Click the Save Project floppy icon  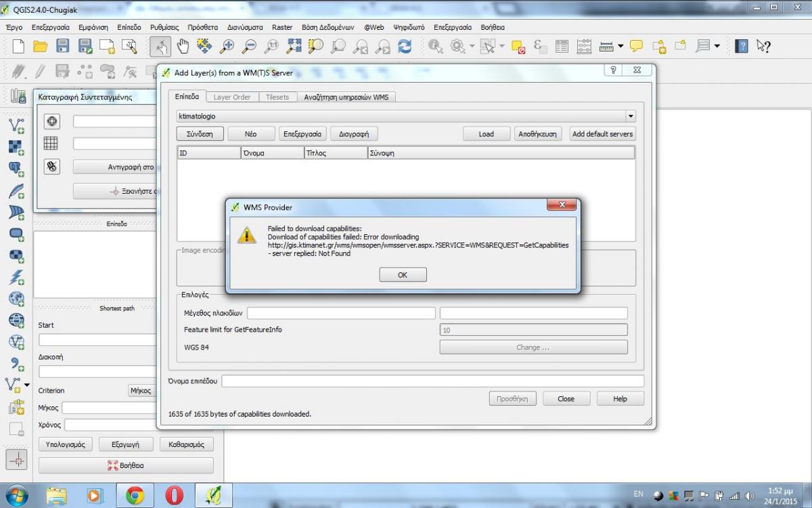pos(63,46)
